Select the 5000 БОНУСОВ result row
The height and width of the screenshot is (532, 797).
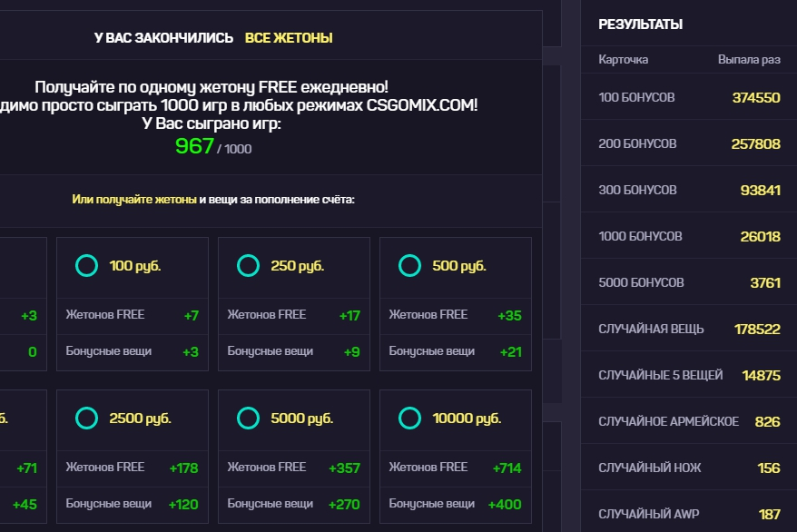689,282
